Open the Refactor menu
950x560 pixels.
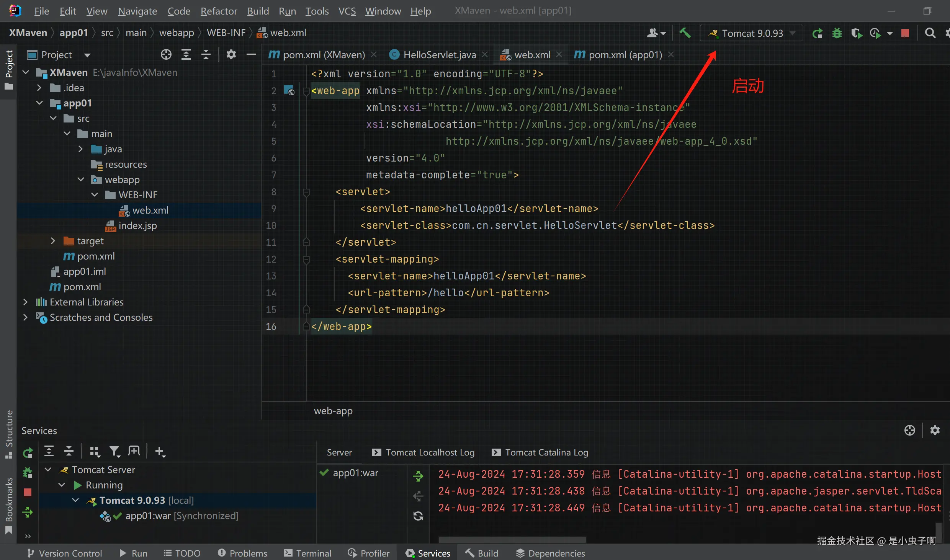pyautogui.click(x=219, y=11)
